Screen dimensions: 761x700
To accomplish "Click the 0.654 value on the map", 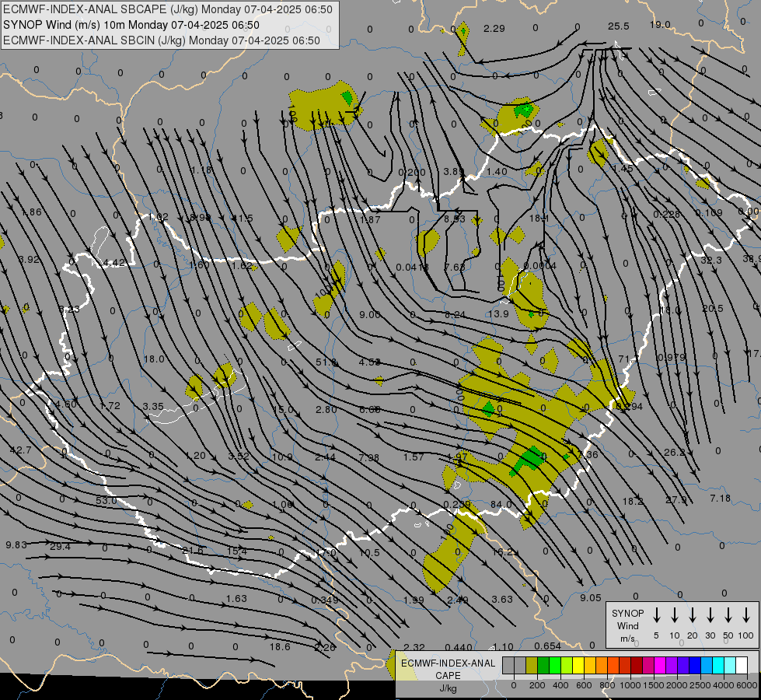I will (547, 646).
